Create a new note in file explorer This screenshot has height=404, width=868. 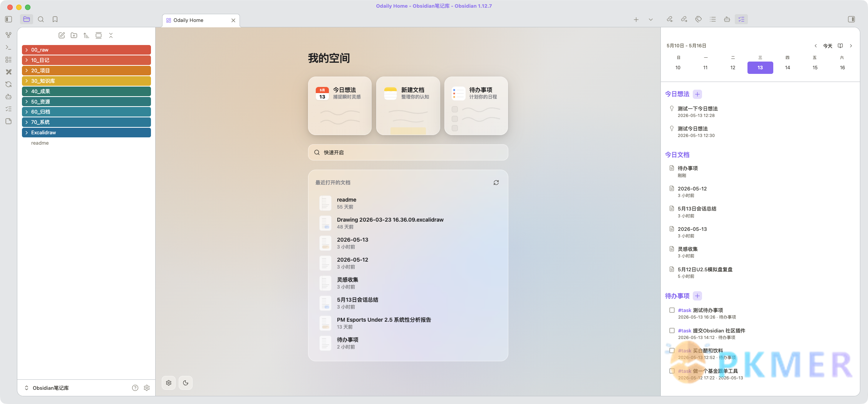62,35
